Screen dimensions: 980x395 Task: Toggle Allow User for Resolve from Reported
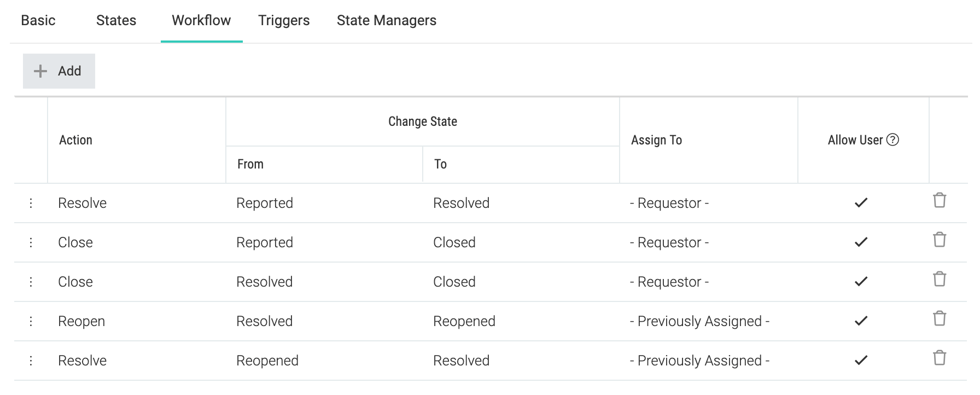click(861, 203)
